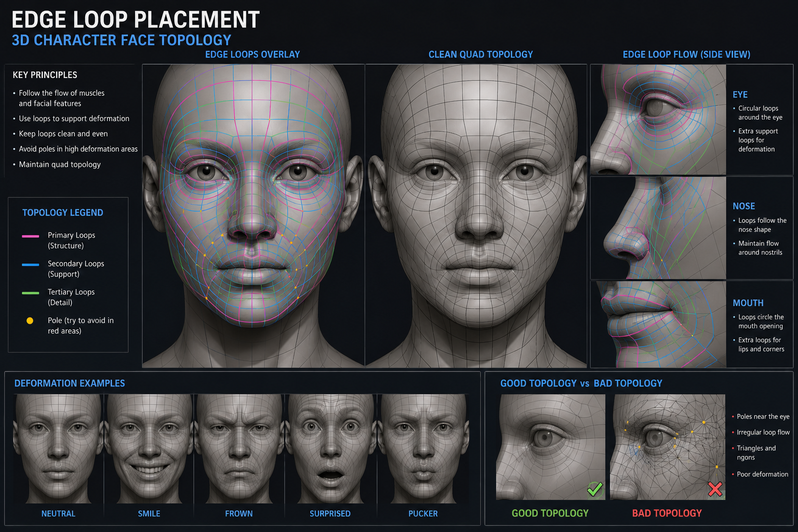Click the yellow Pole legend dot

[30, 321]
